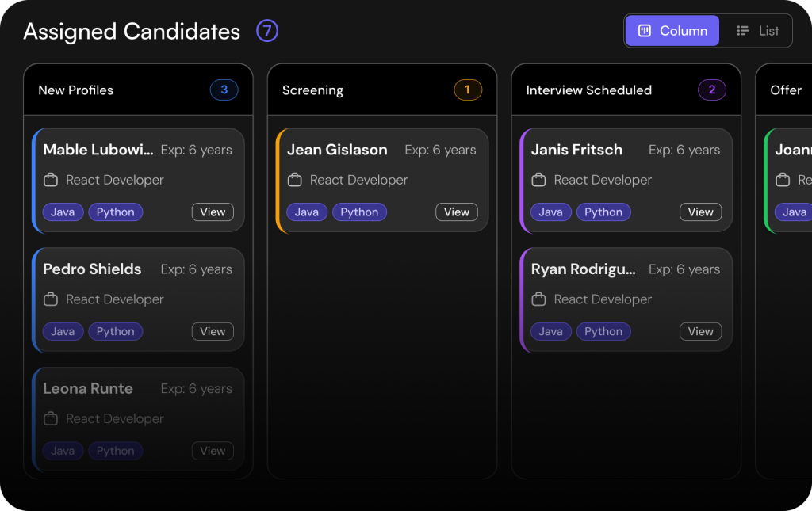812x511 pixels.
Task: Click the assigned candidates count badge 7
Action: tap(267, 31)
